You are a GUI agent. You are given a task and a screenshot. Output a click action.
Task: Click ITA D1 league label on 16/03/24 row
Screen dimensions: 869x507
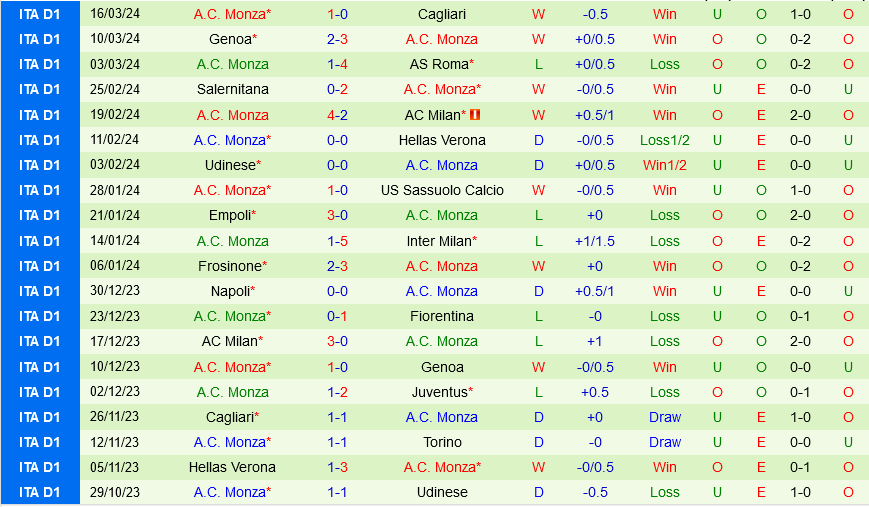tap(40, 14)
